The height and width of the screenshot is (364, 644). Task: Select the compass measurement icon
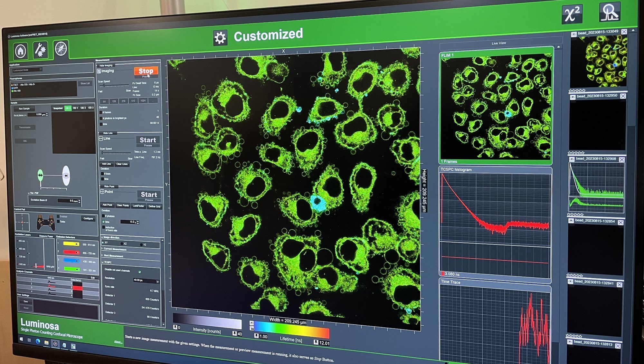(x=61, y=49)
